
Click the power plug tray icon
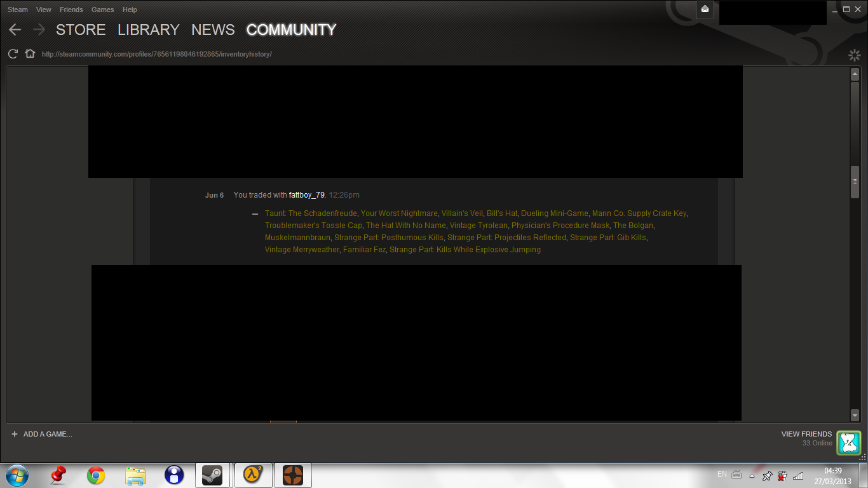click(782, 475)
